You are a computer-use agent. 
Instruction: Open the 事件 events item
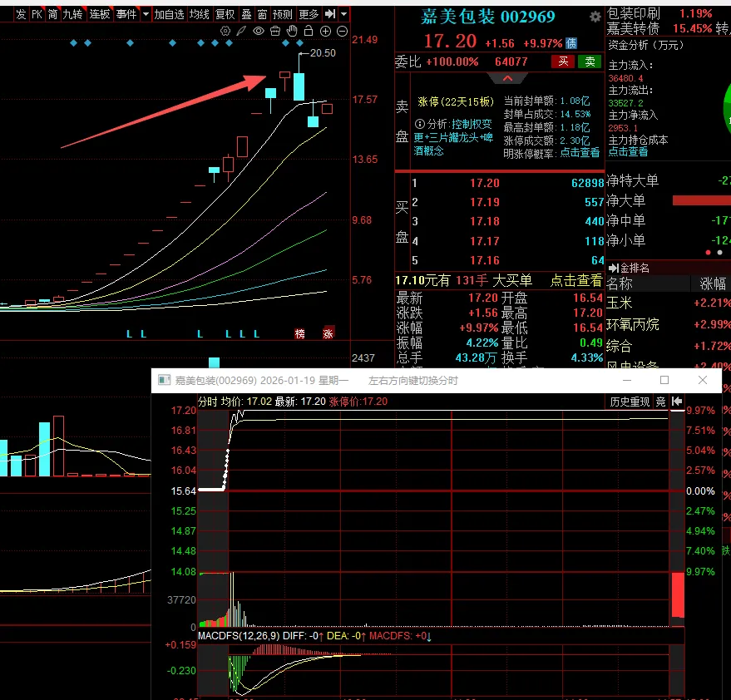click(126, 14)
